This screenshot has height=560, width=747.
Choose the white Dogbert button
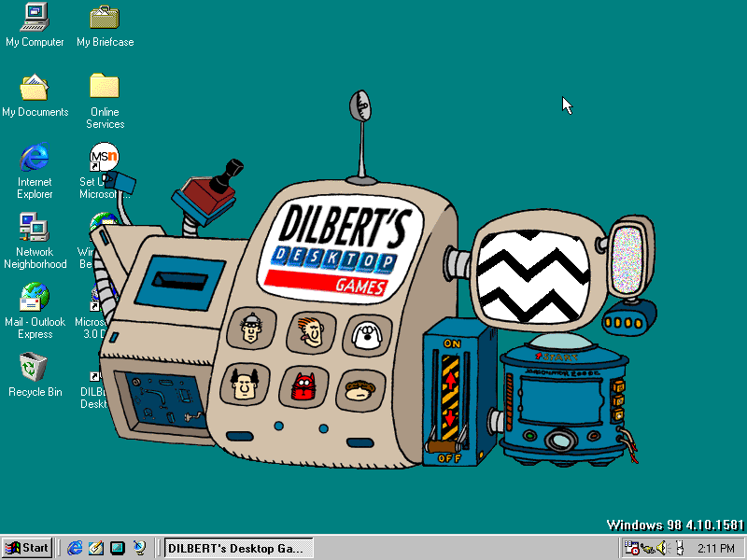point(367,335)
